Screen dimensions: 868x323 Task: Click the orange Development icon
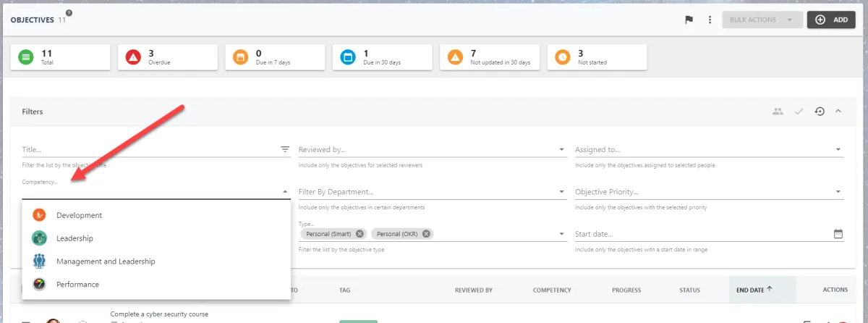coord(39,215)
